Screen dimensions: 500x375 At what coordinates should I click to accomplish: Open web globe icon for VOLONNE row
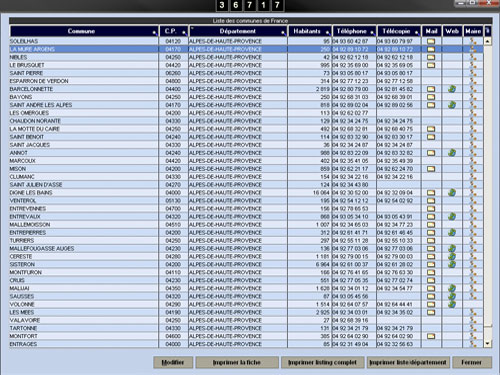click(452, 304)
